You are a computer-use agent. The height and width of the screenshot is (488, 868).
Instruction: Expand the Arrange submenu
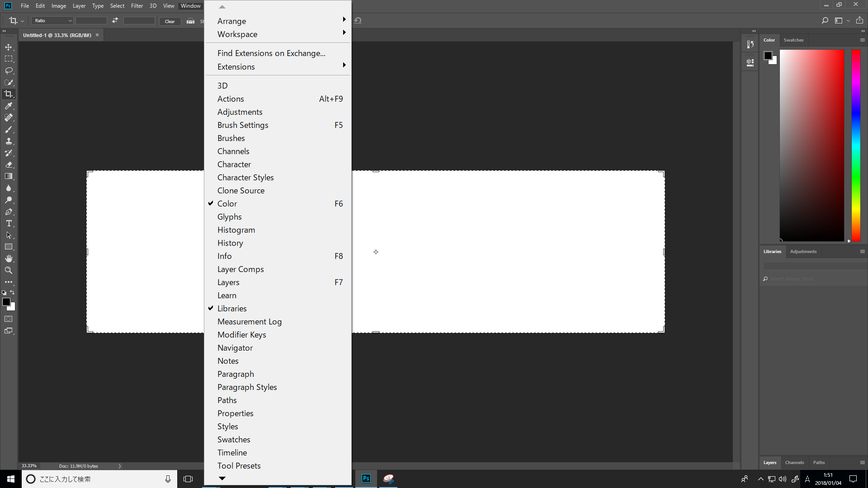coord(231,21)
